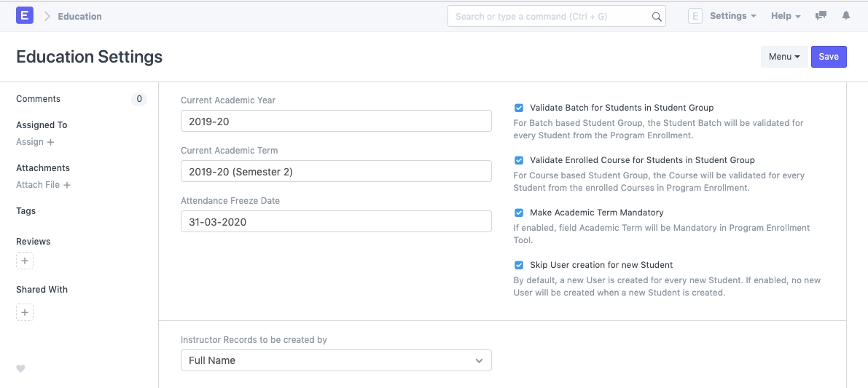Click the Attendance Freeze Date field
Image resolution: width=868 pixels, height=388 pixels.
point(336,222)
